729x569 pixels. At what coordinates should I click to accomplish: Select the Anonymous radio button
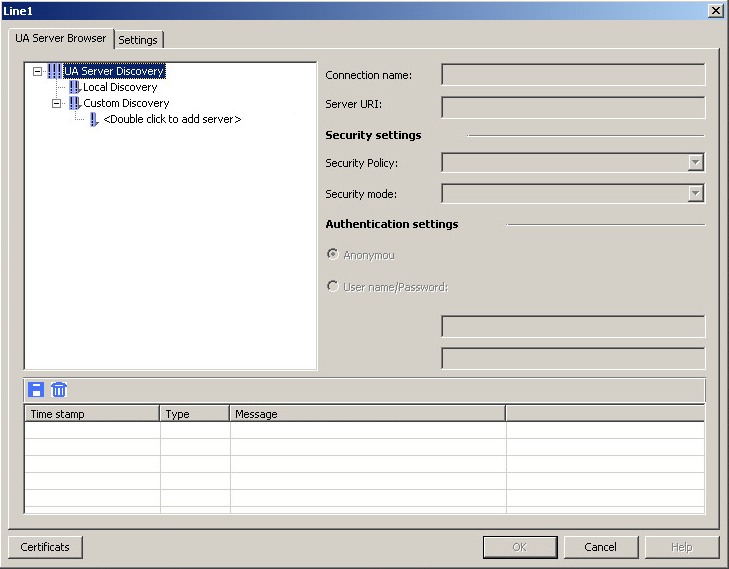tap(333, 255)
